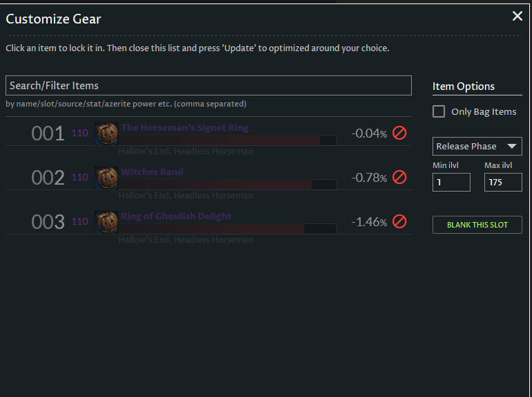Click the Max ilvl input field
This screenshot has height=397, width=532.
(x=502, y=183)
